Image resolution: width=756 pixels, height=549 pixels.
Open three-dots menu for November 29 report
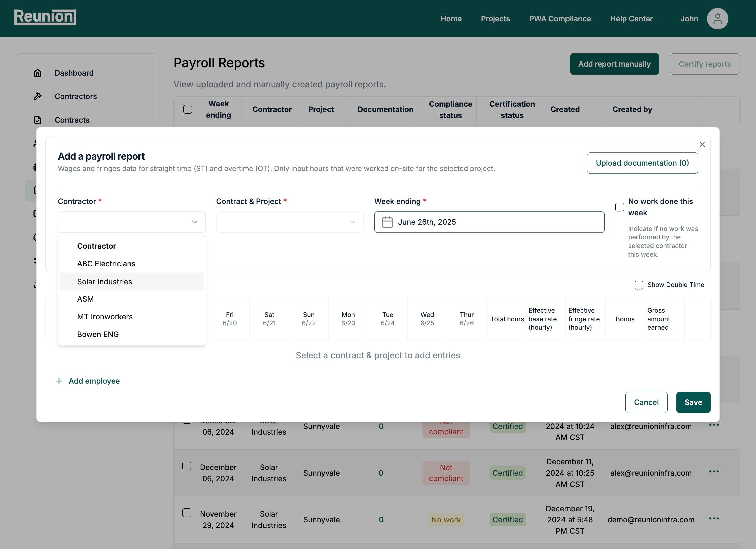tap(714, 518)
